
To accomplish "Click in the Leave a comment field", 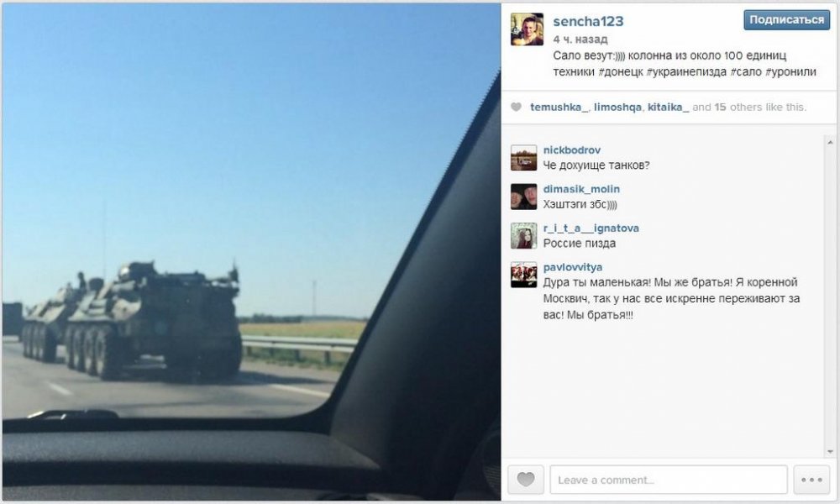I will coord(669,480).
